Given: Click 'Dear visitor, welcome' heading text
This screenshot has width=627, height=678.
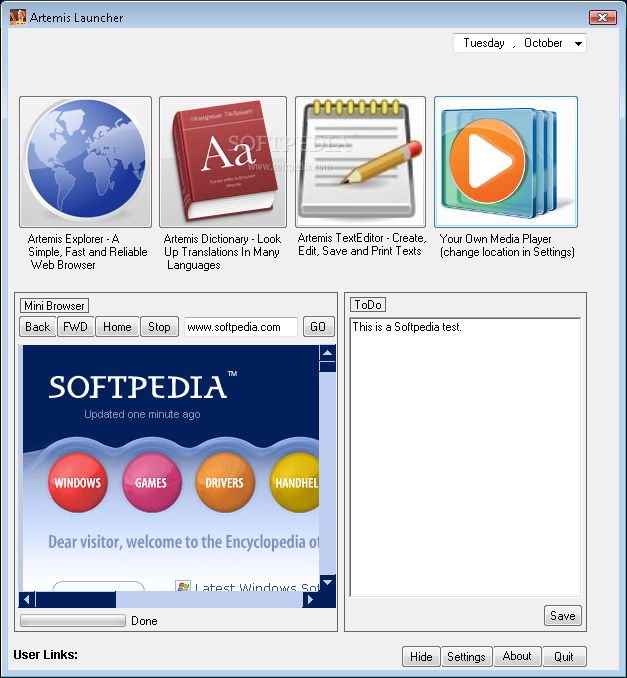Looking at the screenshot, I should tap(183, 542).
